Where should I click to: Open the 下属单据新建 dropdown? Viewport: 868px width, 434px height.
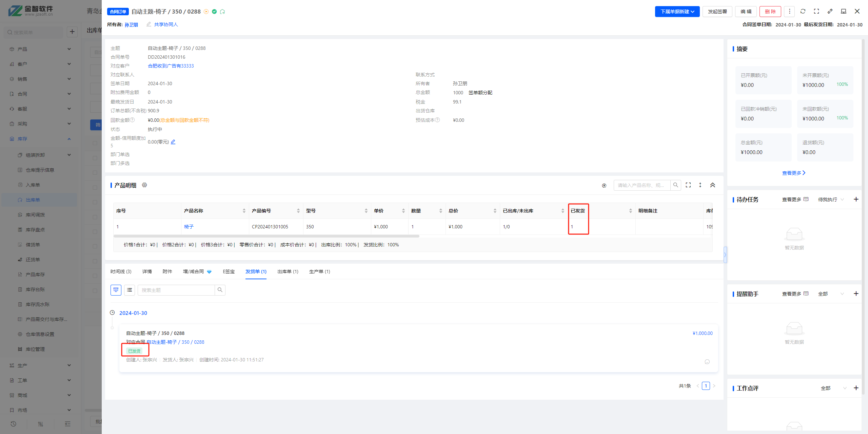(x=677, y=12)
